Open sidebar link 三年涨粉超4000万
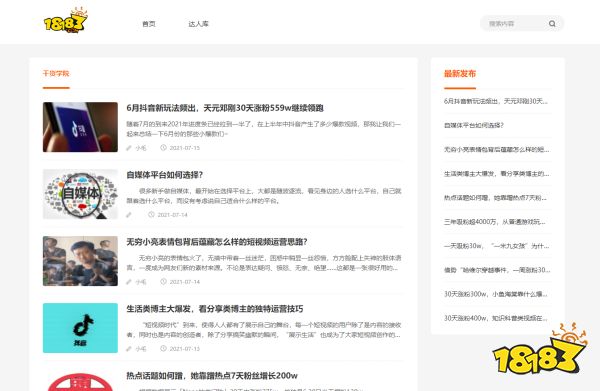The width and height of the screenshot is (600, 391). click(x=495, y=222)
